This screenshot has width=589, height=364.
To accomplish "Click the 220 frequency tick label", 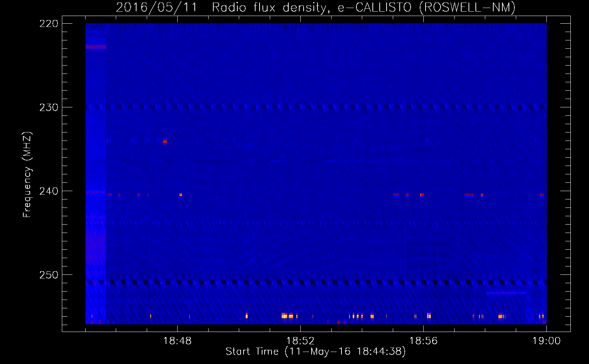I will 49,24.
